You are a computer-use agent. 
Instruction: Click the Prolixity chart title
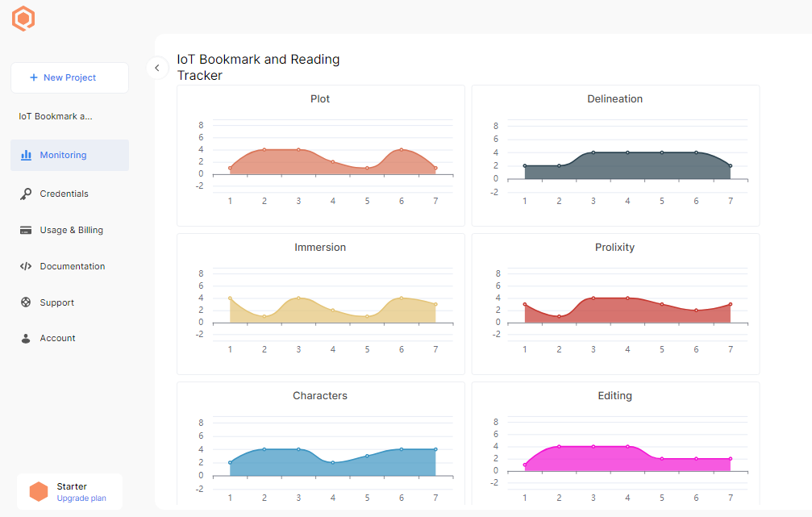click(x=615, y=248)
